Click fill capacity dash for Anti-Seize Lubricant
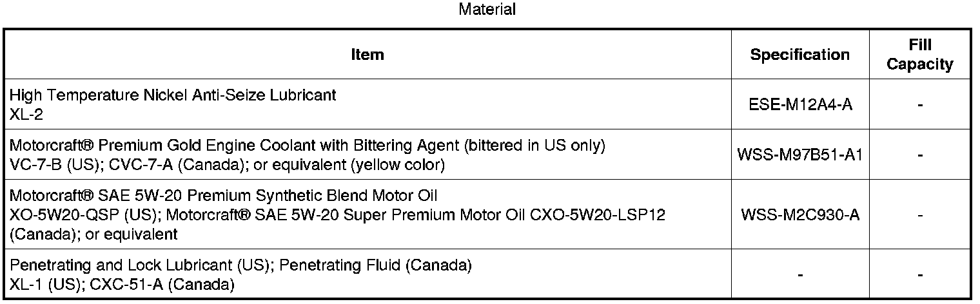 920,104
